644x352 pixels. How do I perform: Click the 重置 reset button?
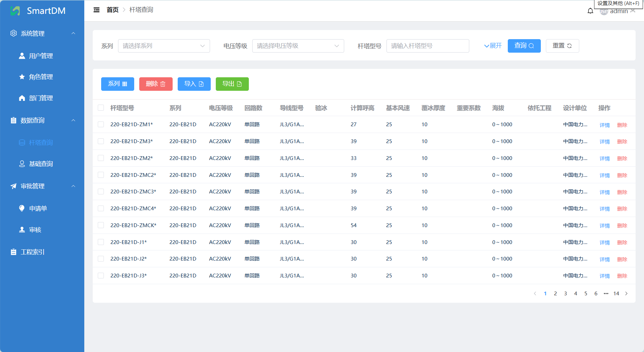click(562, 46)
